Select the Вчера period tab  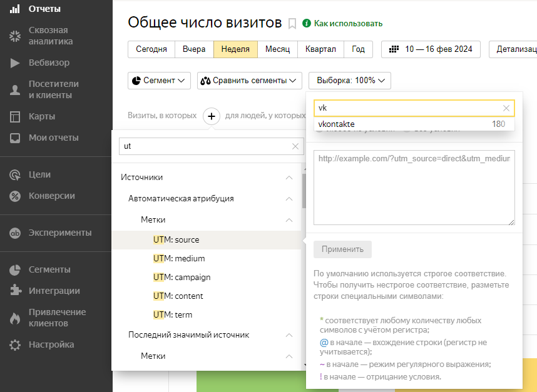click(x=194, y=49)
